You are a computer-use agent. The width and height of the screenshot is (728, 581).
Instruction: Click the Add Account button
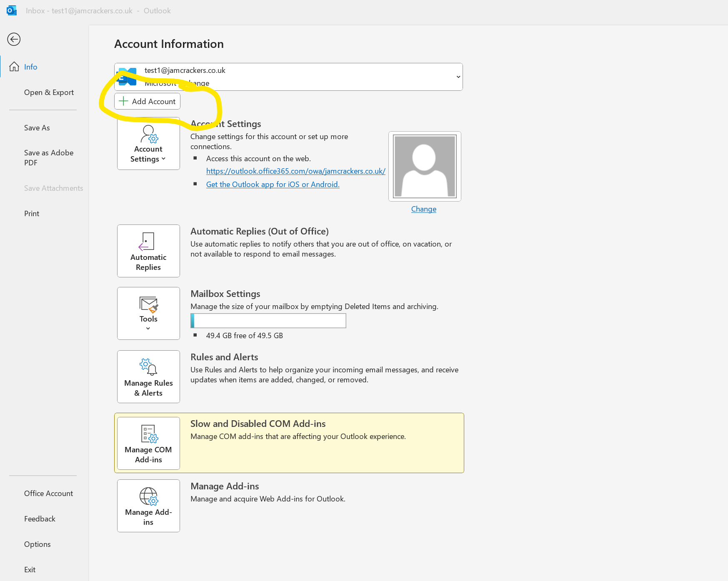pos(147,101)
